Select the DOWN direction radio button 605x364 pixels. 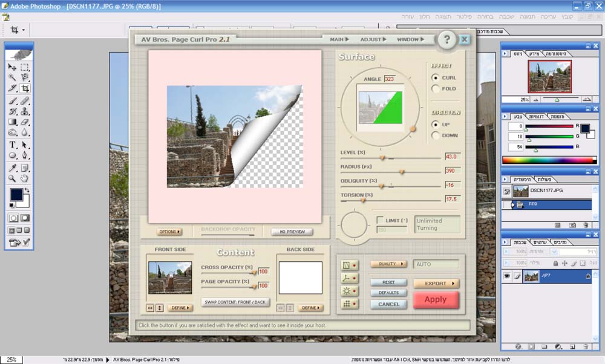(435, 135)
